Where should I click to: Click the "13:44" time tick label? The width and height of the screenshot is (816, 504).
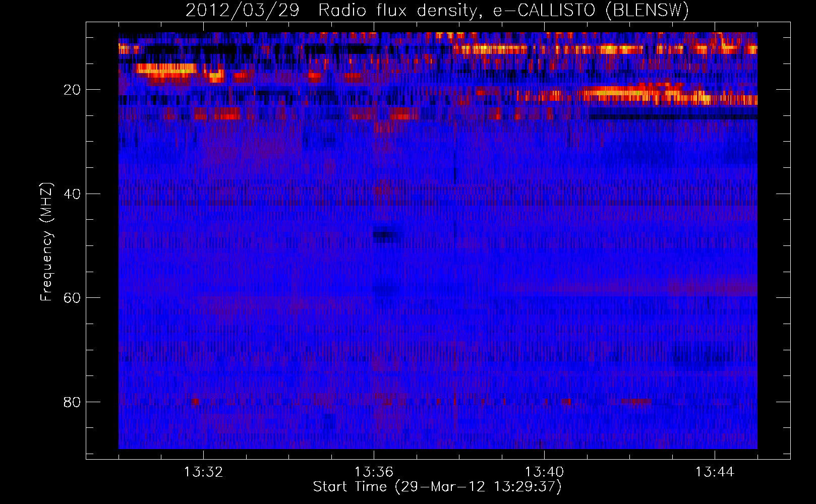click(715, 472)
